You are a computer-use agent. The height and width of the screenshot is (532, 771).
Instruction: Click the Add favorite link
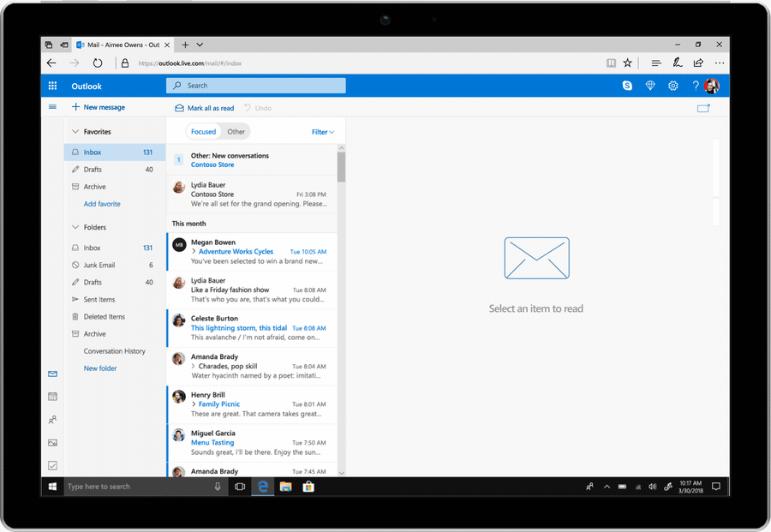pos(101,203)
